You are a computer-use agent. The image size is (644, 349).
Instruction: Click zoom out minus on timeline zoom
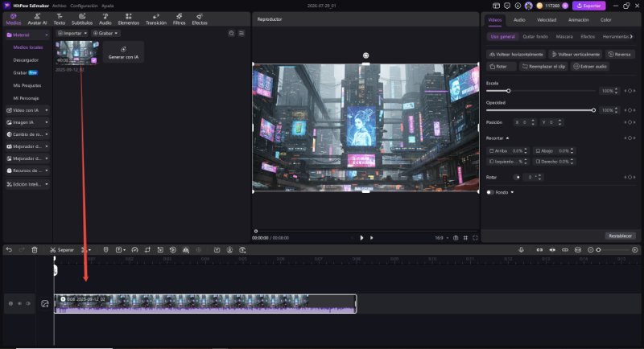(591, 250)
